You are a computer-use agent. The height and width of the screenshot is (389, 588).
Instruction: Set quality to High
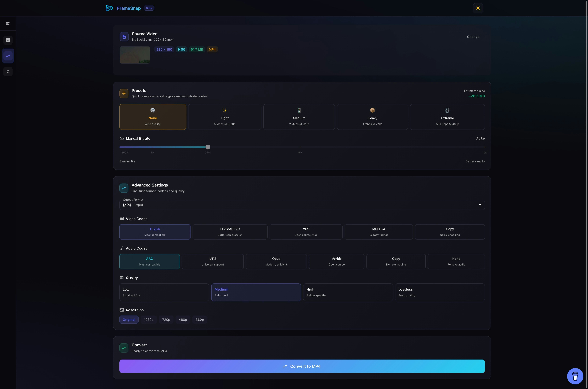348,292
